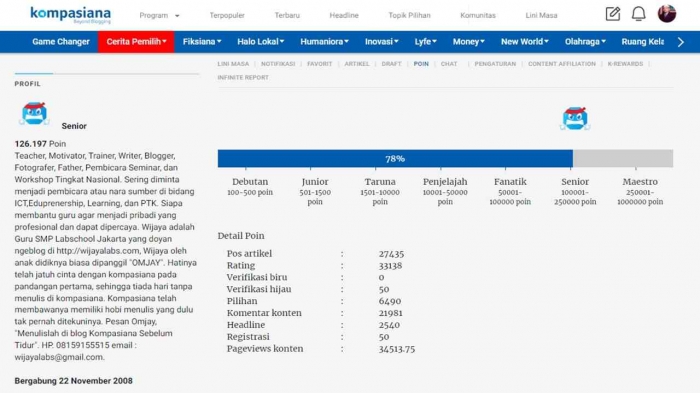Click the Kompasiana logo
This screenshot has width=700, height=393.
click(x=71, y=15)
